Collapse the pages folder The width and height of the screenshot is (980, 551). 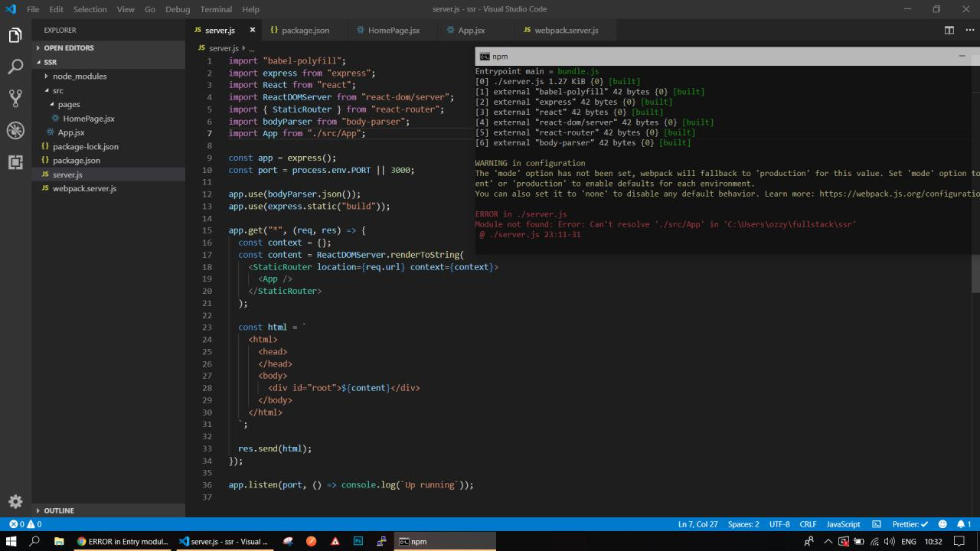108,104
